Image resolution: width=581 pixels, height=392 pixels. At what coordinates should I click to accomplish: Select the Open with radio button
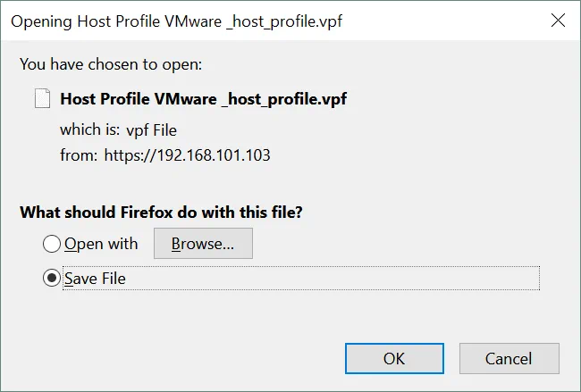pos(52,244)
